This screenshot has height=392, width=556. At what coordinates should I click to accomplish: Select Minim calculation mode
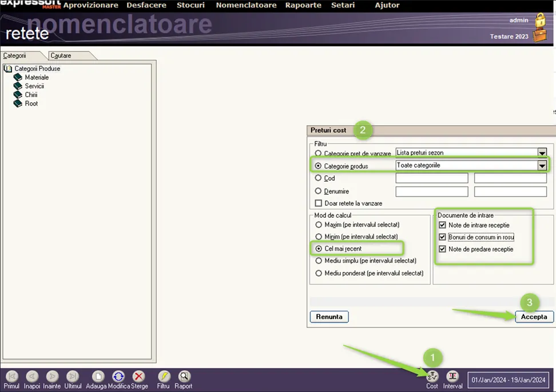[x=319, y=237]
